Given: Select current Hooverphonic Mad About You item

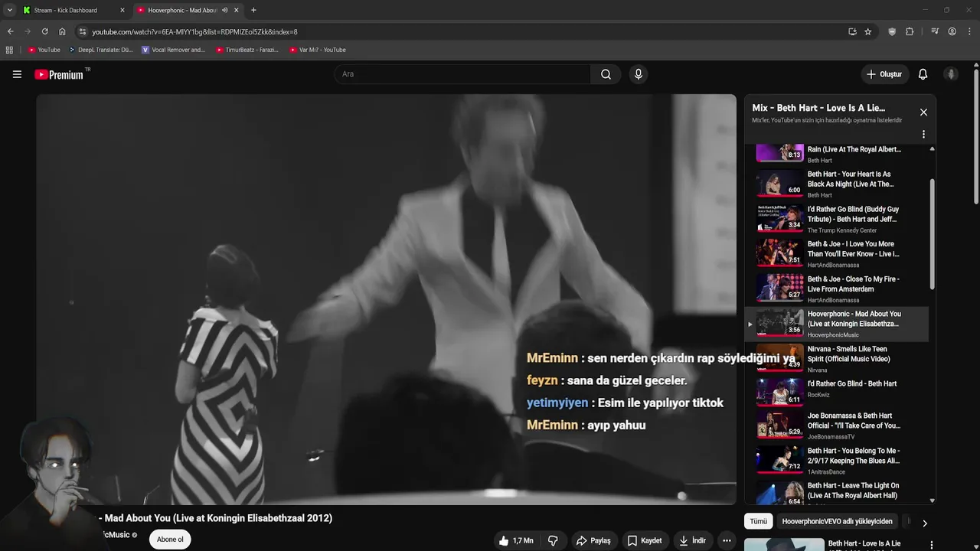Looking at the screenshot, I should tap(838, 324).
